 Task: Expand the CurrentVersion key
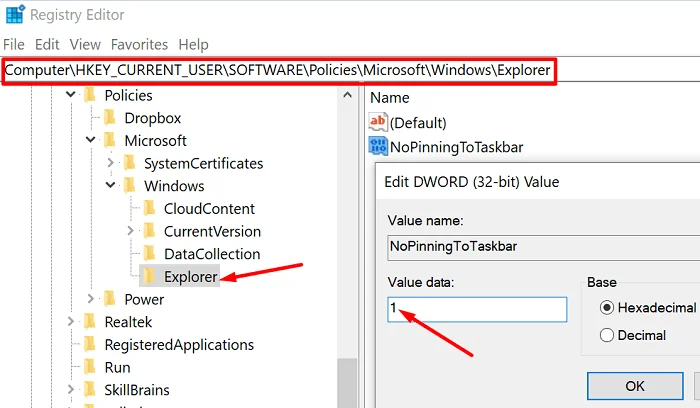(130, 232)
